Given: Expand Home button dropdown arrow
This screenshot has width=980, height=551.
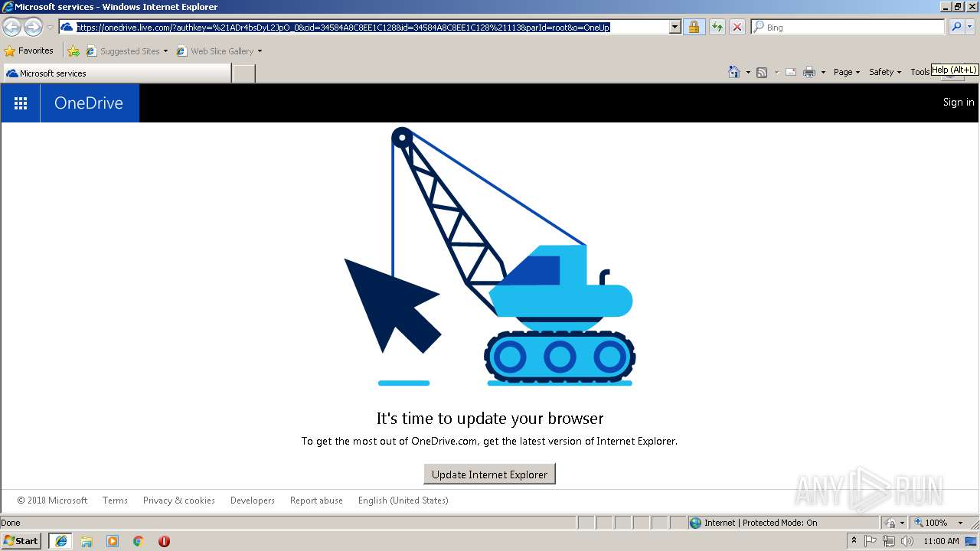Looking at the screenshot, I should coord(748,72).
